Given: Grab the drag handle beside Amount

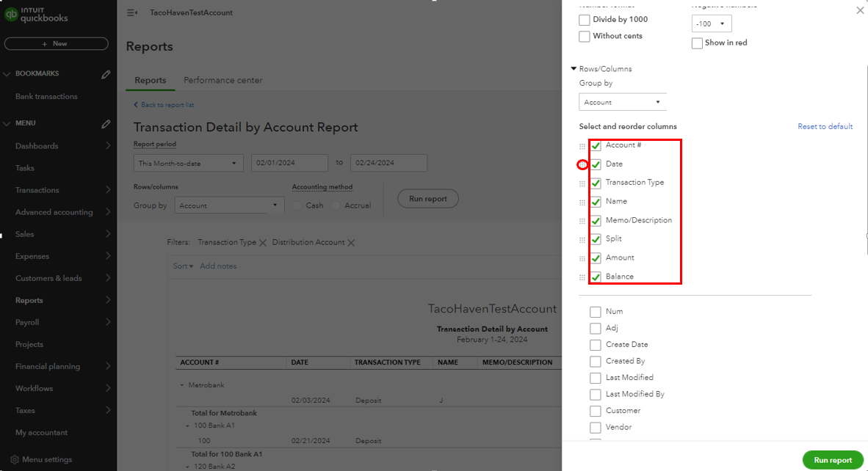Looking at the screenshot, I should coord(582,259).
